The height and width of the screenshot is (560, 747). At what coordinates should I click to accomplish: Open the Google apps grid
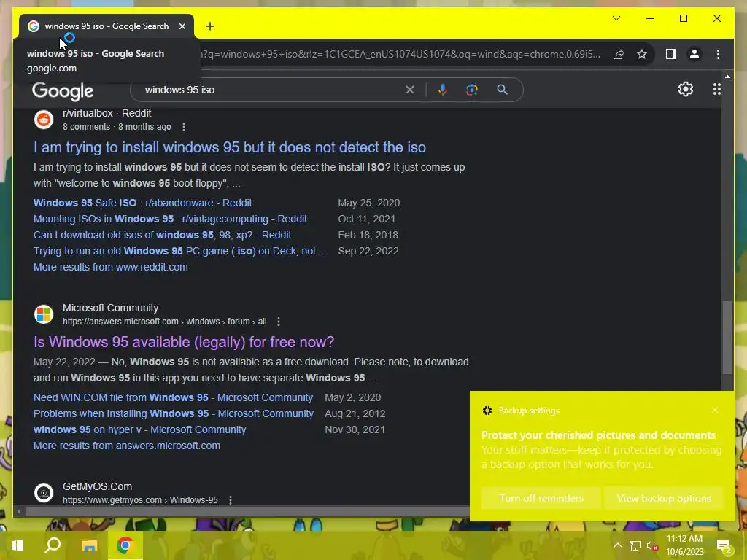click(717, 89)
